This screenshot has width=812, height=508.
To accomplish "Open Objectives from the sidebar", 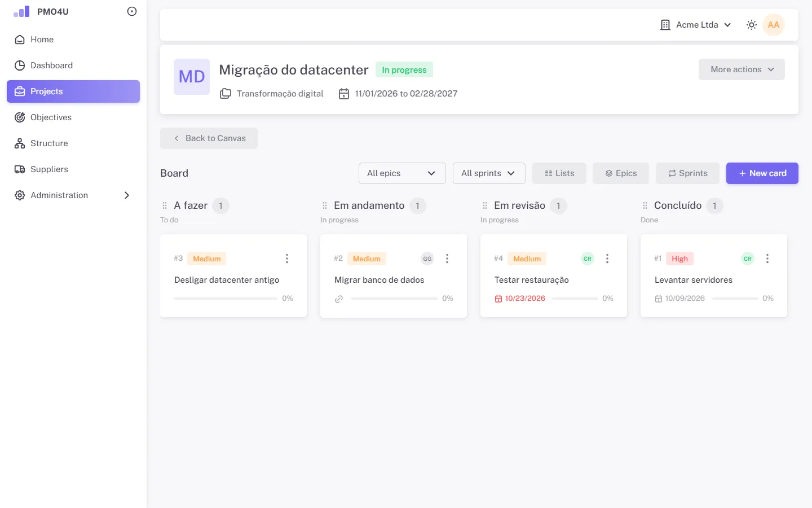I will [73, 117].
